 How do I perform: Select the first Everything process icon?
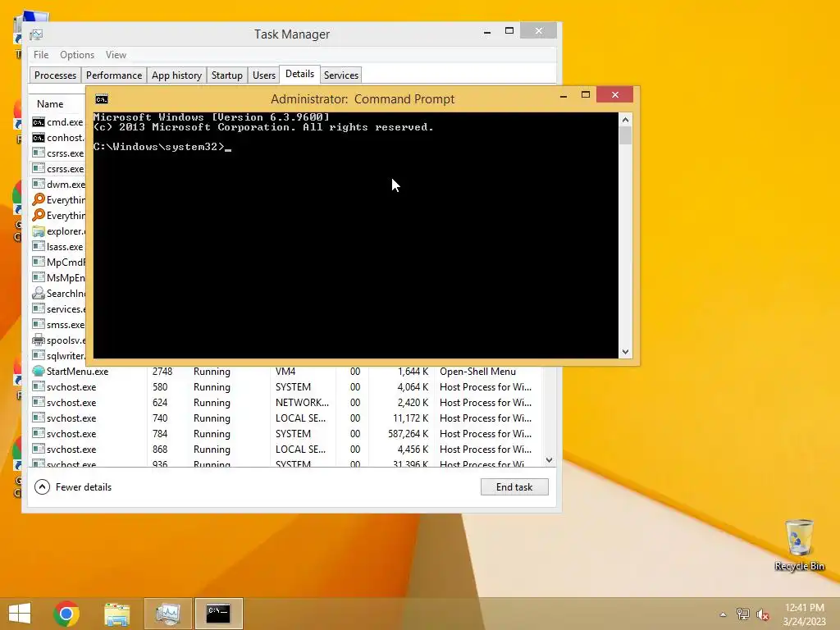38,200
